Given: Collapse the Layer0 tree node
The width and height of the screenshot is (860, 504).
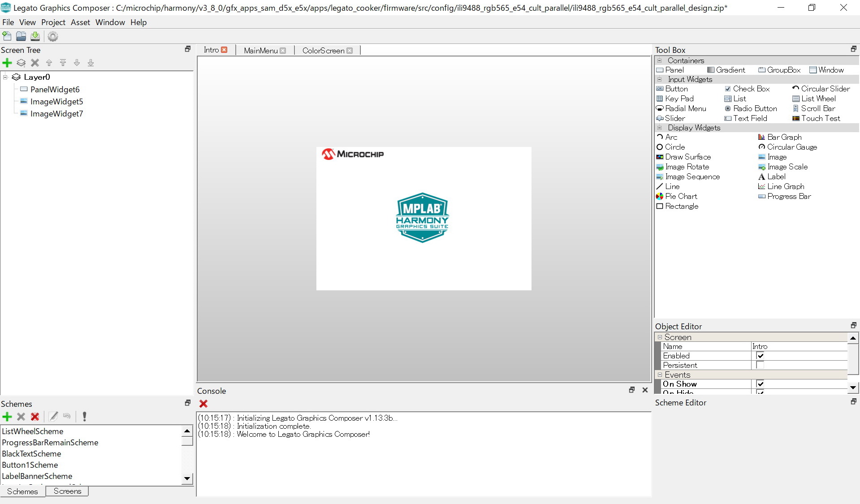Looking at the screenshot, I should point(5,77).
